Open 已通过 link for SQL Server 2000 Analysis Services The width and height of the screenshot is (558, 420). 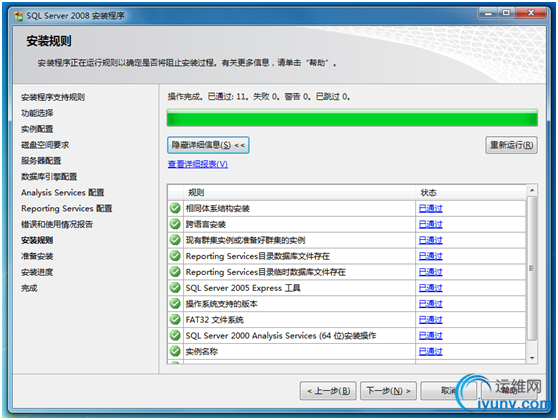[x=431, y=336]
